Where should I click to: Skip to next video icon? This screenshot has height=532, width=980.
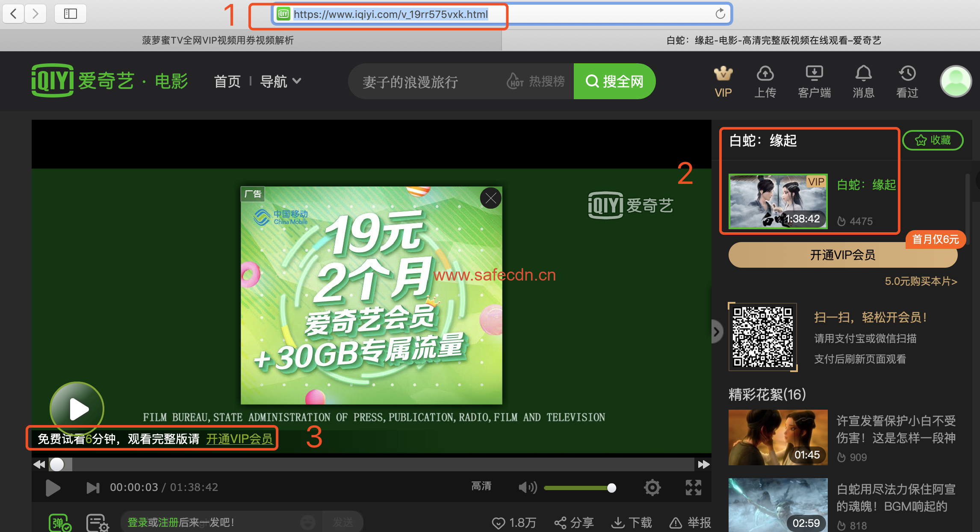coord(93,488)
